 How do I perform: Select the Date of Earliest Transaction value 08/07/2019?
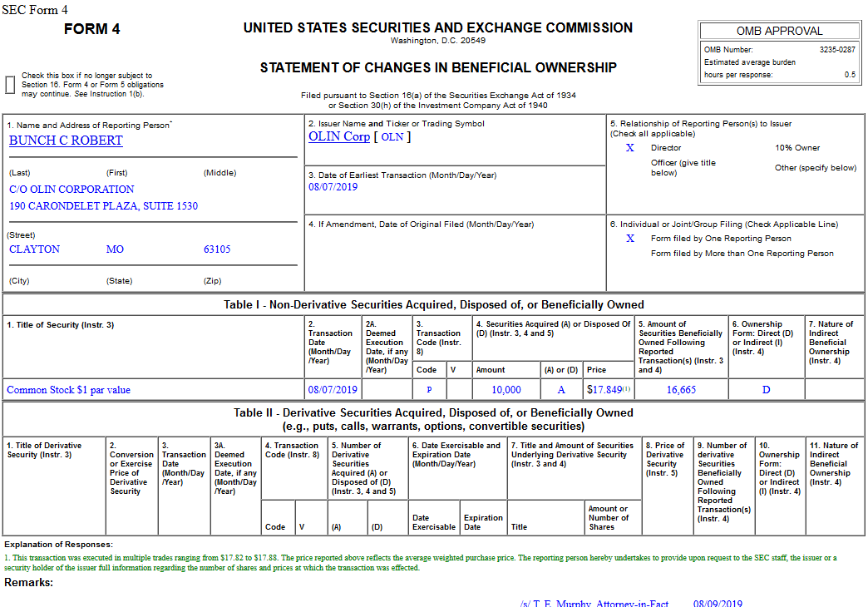coord(333,187)
